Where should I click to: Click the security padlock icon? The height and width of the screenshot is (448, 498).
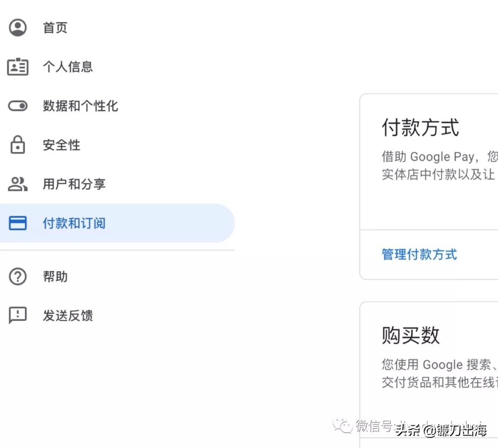pyautogui.click(x=18, y=145)
